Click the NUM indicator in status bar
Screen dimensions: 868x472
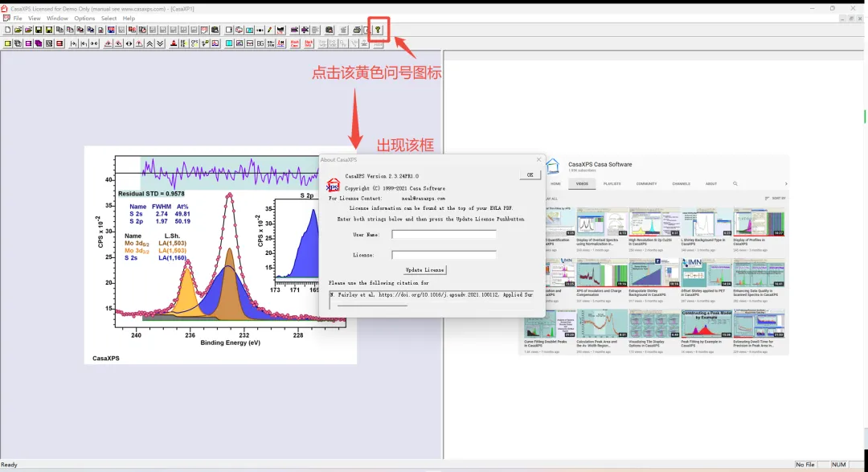[838, 465]
